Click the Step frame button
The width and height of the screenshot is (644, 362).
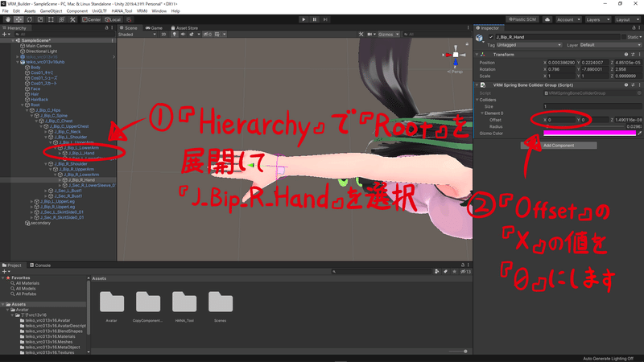[325, 19]
